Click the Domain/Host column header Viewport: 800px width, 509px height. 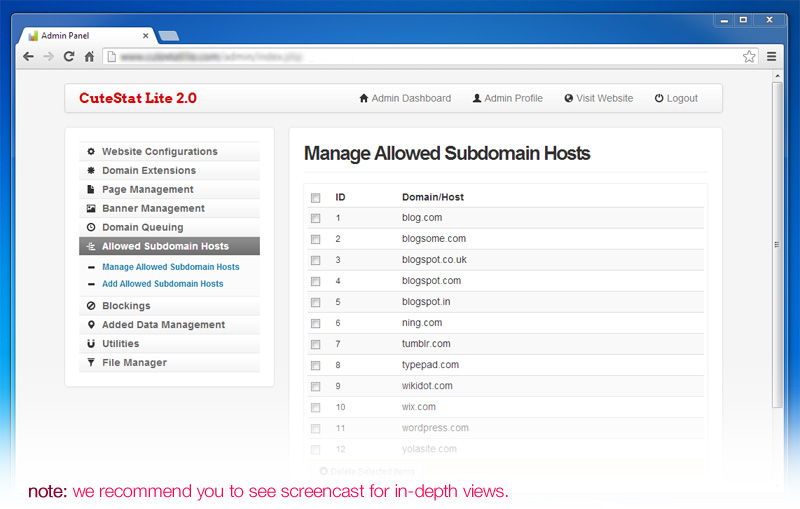point(433,197)
